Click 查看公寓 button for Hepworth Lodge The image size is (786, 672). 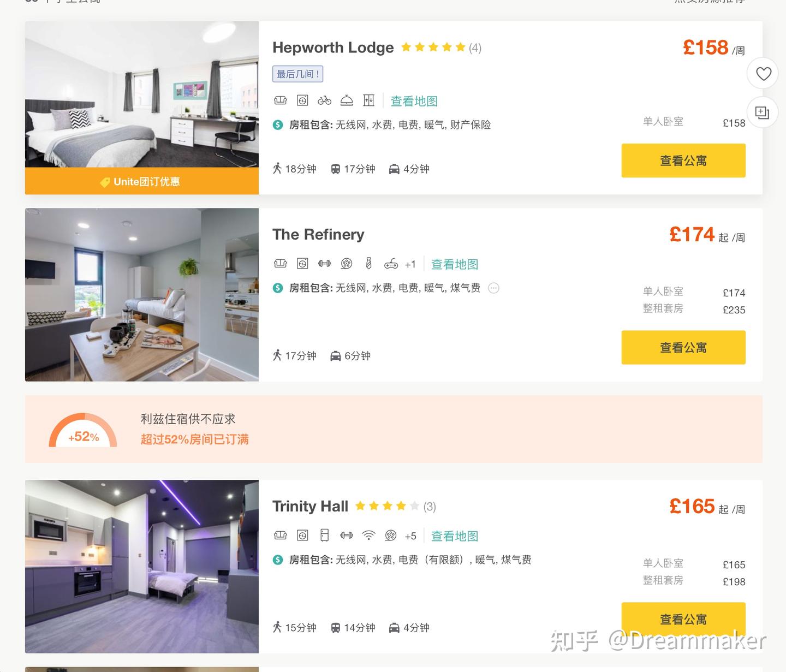tap(683, 160)
